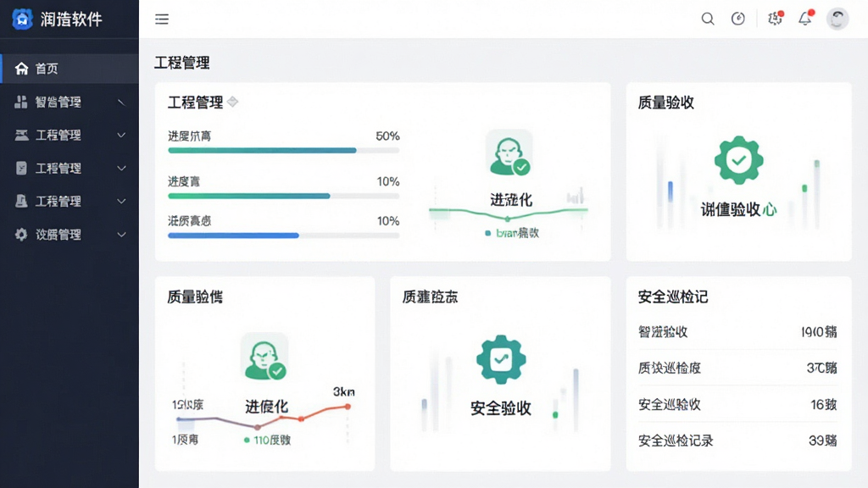Click the person-check icon in the 3km chart card
This screenshot has width=868, height=488.
tap(264, 357)
